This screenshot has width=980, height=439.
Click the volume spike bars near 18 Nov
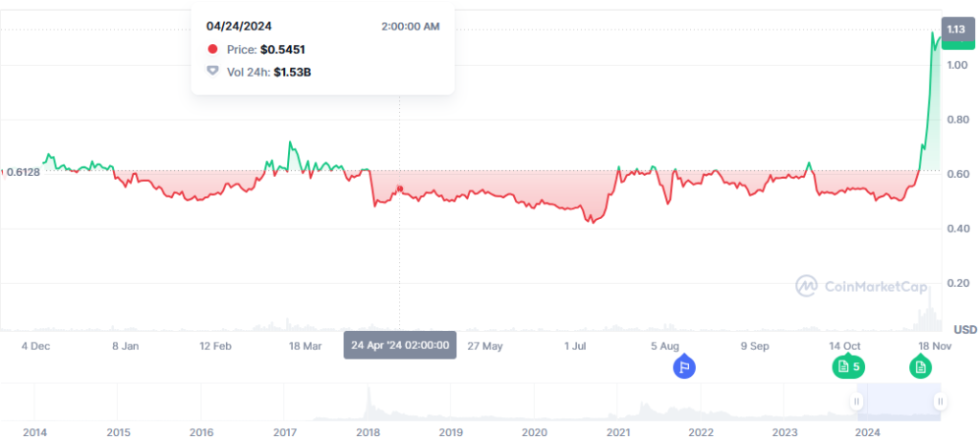(x=925, y=316)
